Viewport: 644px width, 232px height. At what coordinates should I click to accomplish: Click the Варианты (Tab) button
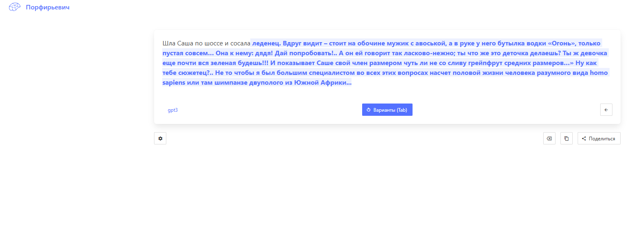[387, 110]
